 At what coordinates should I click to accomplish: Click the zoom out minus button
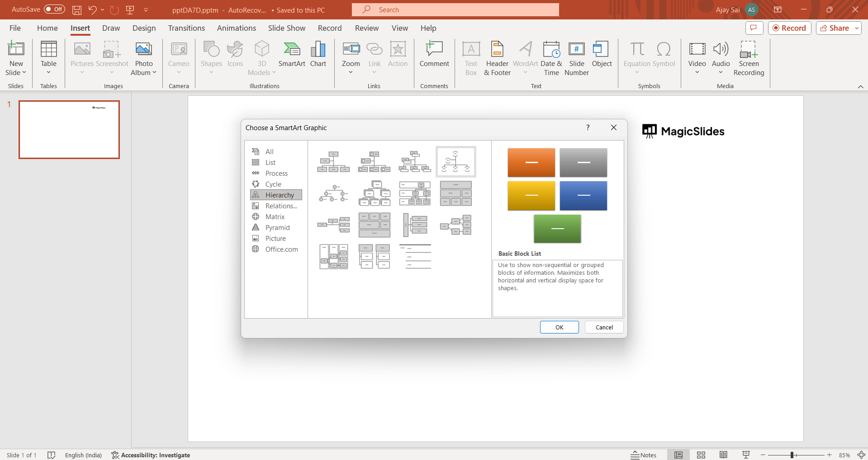tap(763, 455)
